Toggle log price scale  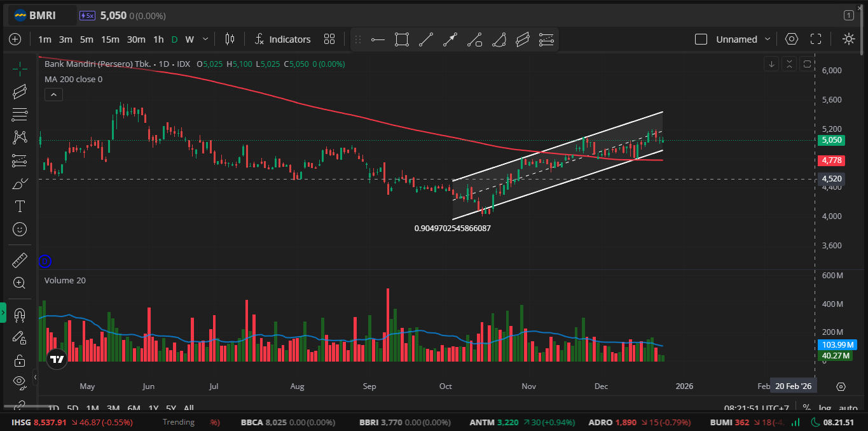click(825, 408)
